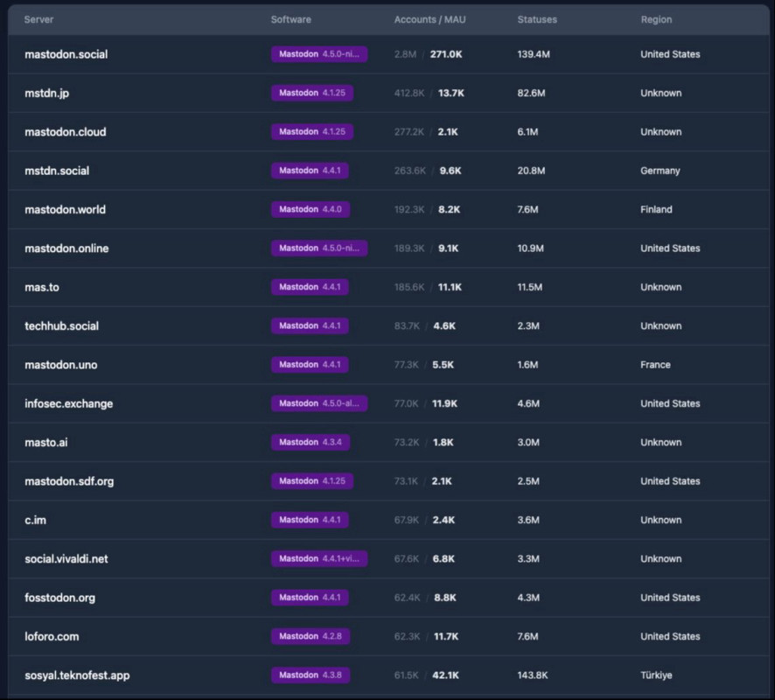Open the mstdn.social server link
The width and height of the screenshot is (775, 700).
tap(57, 171)
